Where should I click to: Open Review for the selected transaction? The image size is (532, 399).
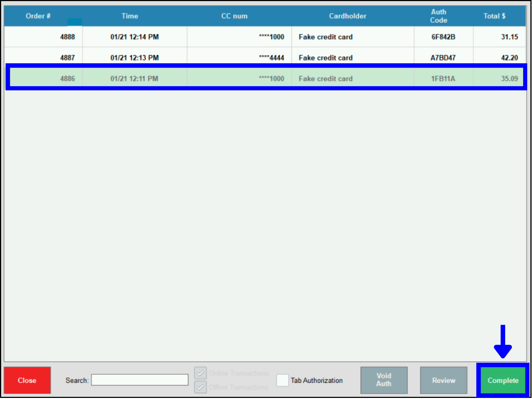tap(444, 380)
